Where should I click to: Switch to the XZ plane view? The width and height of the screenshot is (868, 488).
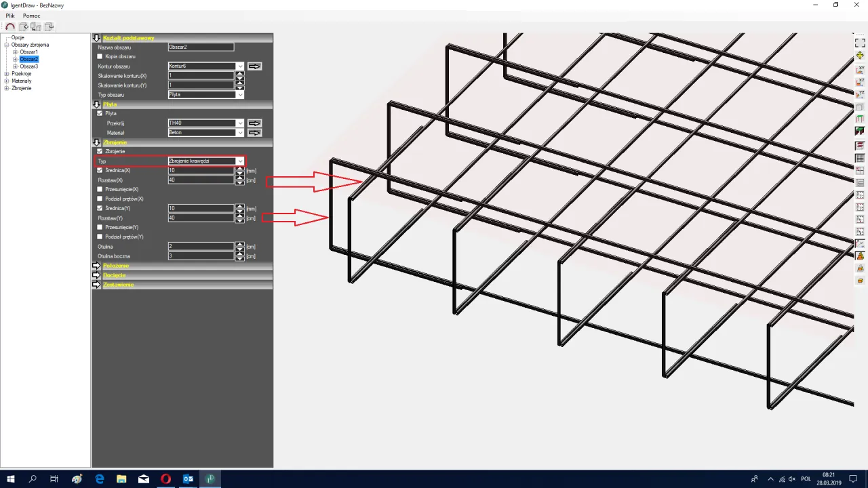[x=860, y=82]
